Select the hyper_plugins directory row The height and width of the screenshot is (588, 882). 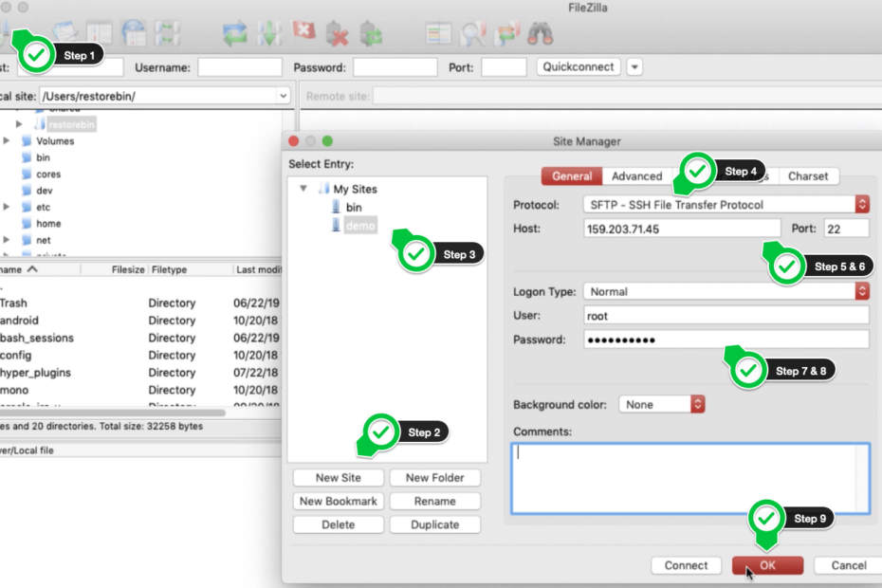click(x=140, y=373)
